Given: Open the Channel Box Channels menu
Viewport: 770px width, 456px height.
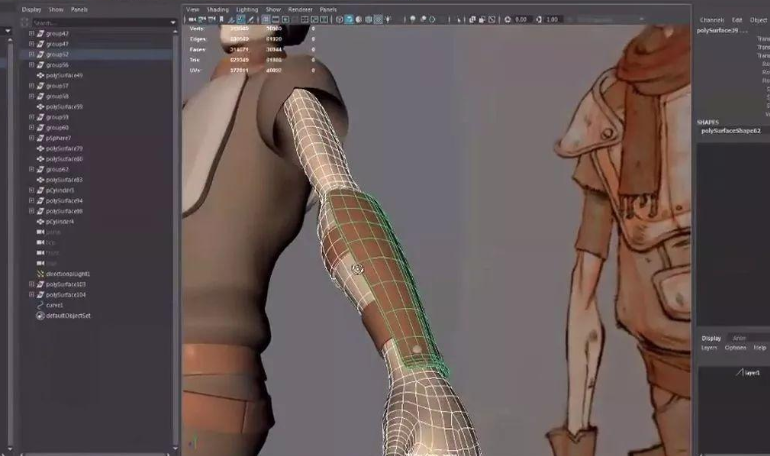Looking at the screenshot, I should (712, 20).
